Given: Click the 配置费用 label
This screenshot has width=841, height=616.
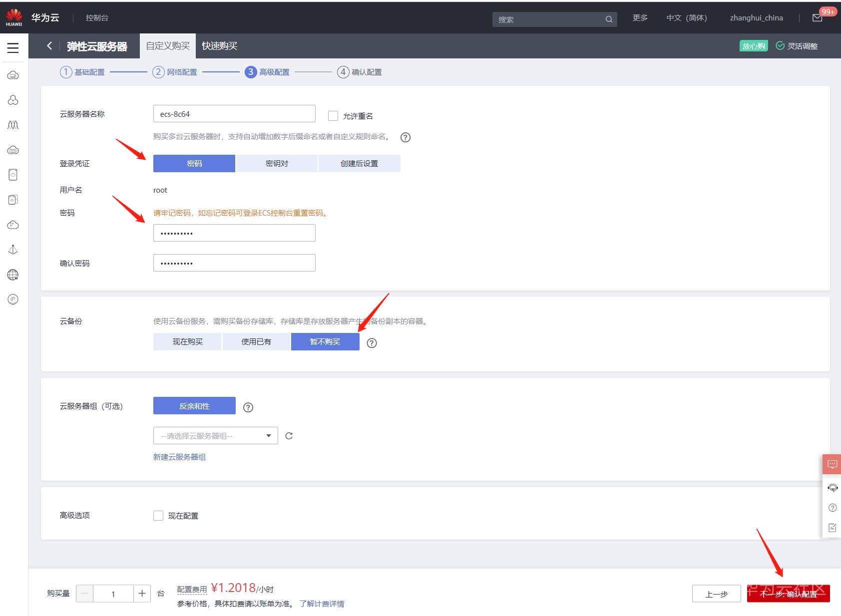Looking at the screenshot, I should [192, 590].
